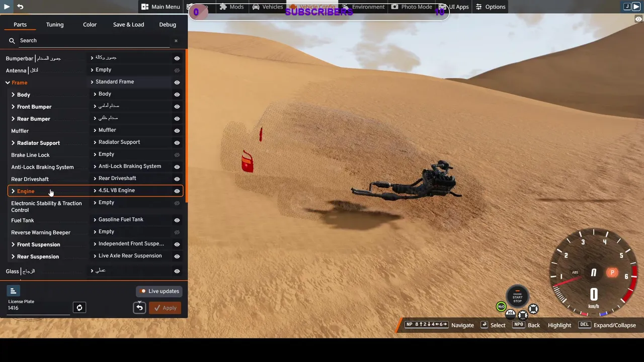
Task: Toggle visibility of the Bumperbar part
Action: (x=177, y=58)
